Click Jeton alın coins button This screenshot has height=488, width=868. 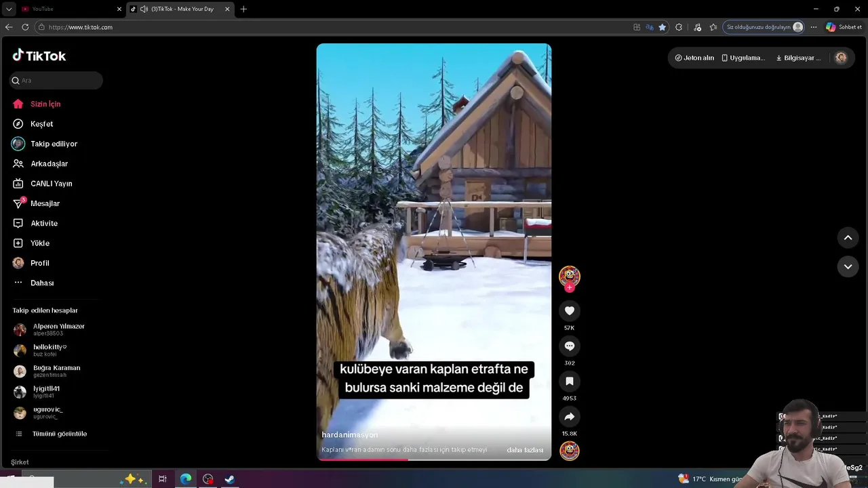[694, 58]
